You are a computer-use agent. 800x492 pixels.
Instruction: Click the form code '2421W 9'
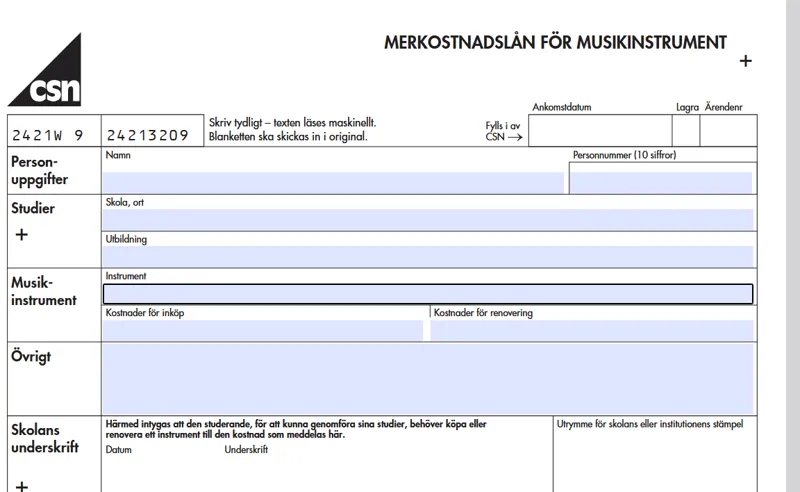[x=46, y=135]
